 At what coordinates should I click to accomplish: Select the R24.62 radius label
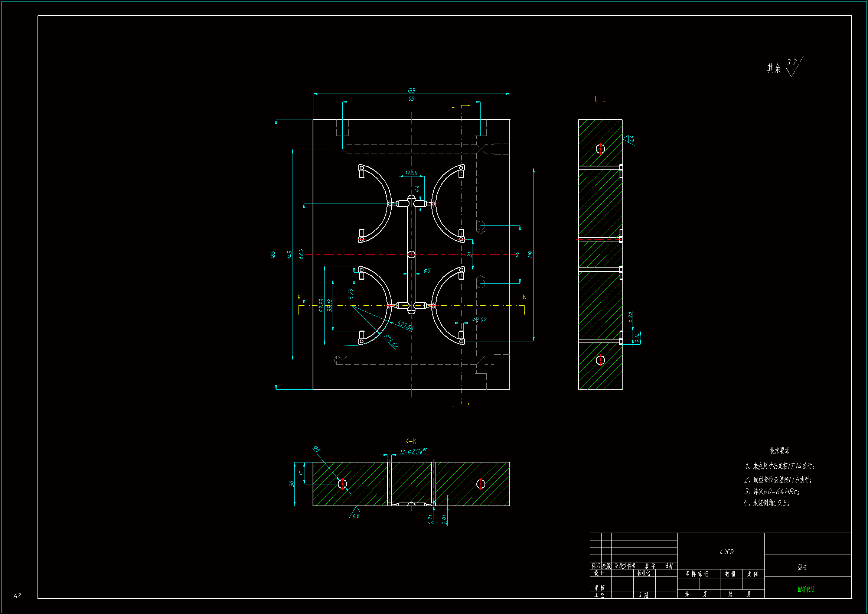click(x=391, y=341)
